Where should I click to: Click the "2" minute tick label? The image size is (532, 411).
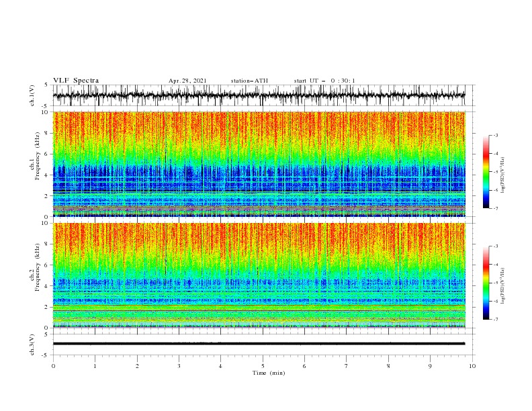click(137, 366)
